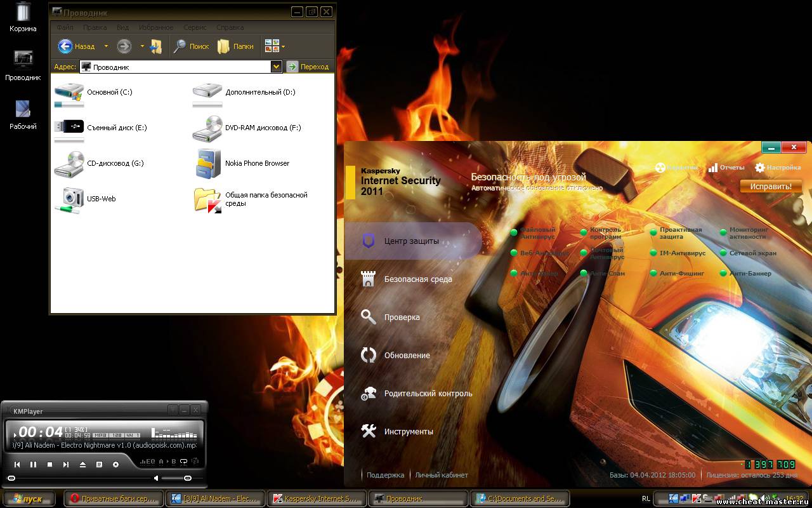Open Обновление update section

point(396,356)
